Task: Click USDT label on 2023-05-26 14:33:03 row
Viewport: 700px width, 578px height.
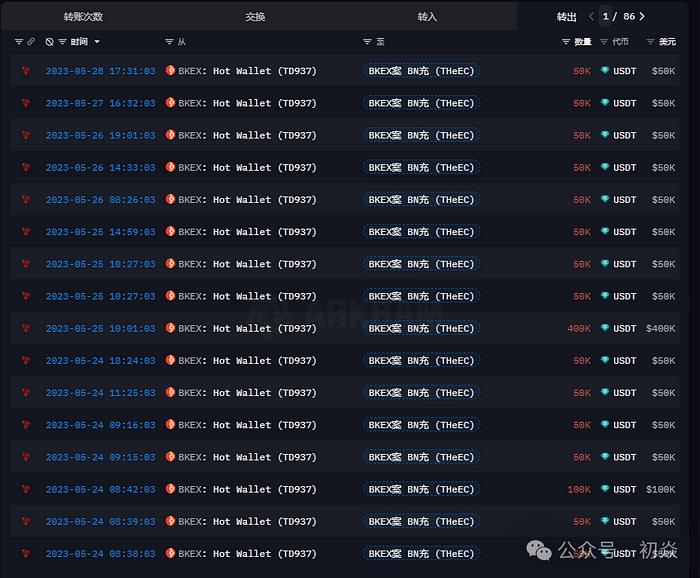Action: (625, 167)
